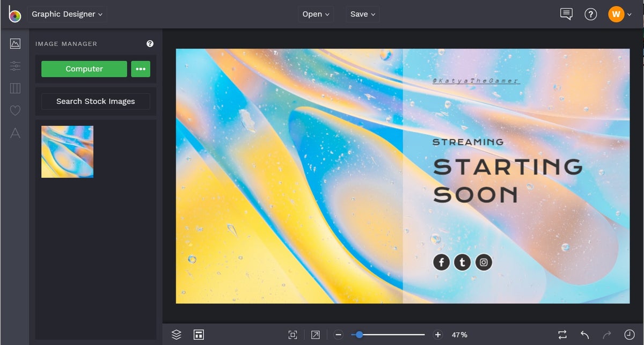Open the Image Manager panel

click(x=14, y=44)
